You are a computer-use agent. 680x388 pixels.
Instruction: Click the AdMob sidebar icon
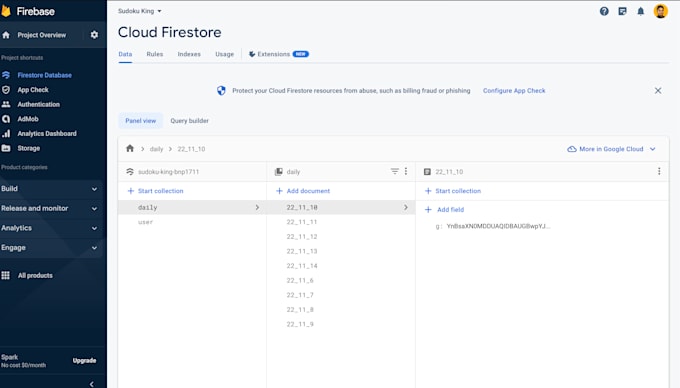coord(6,119)
